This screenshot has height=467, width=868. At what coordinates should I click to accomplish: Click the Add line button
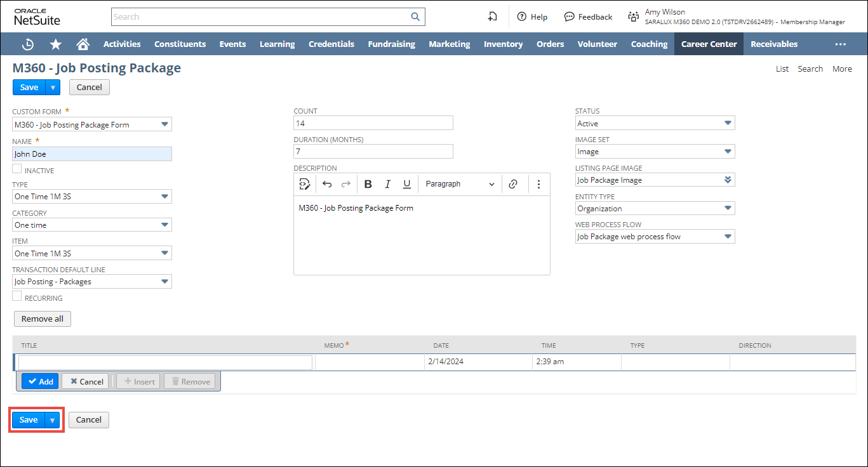click(x=40, y=381)
